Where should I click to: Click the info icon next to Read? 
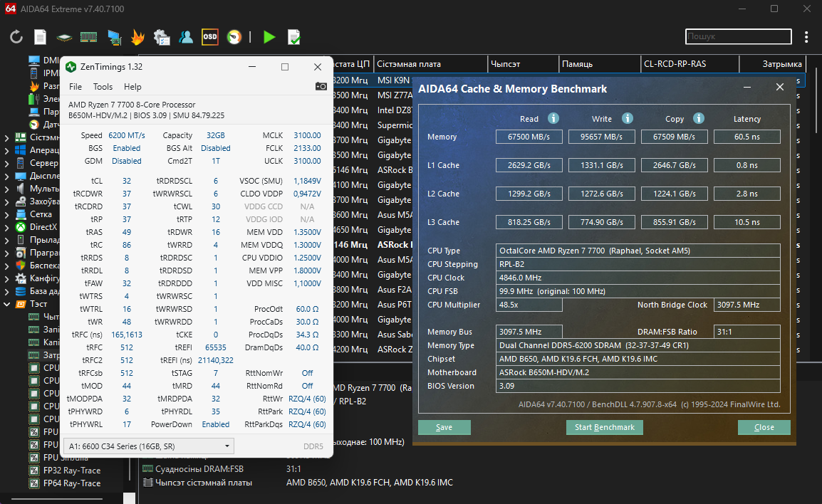pos(553,118)
